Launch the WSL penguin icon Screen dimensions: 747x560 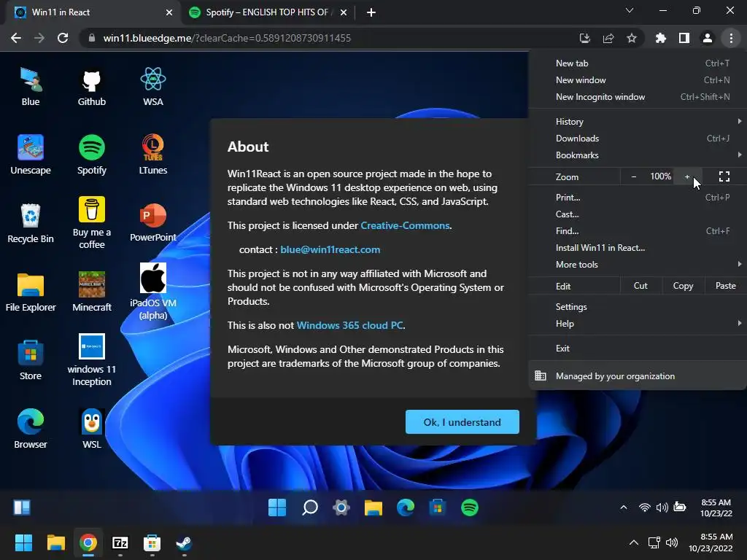(91, 429)
